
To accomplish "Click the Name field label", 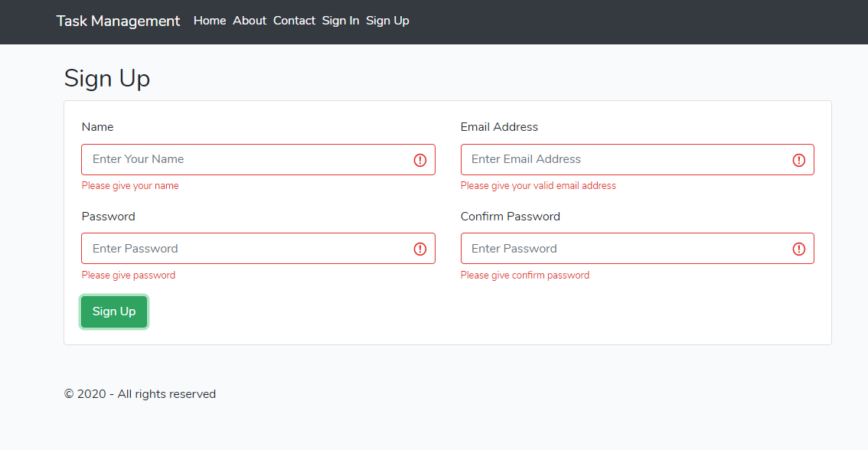I will pos(97,127).
